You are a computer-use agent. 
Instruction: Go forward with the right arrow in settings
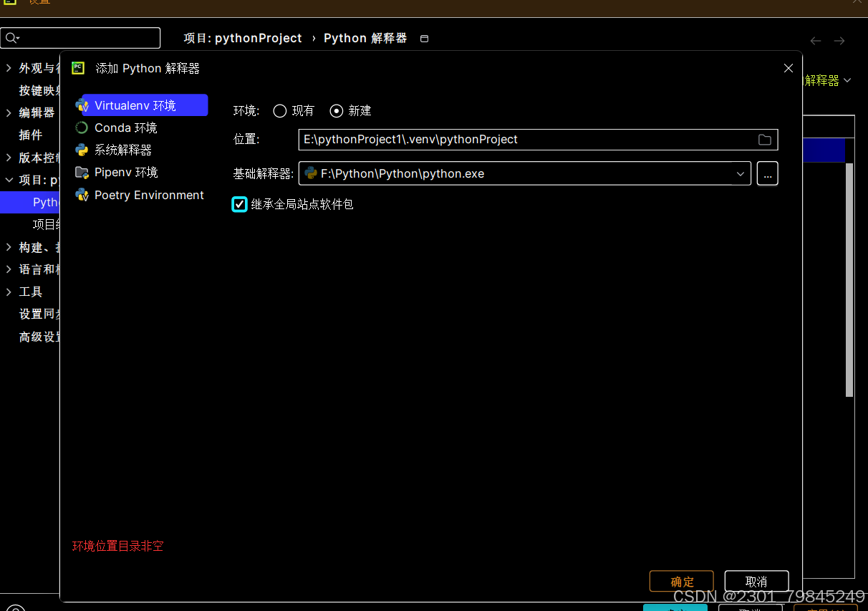(839, 41)
